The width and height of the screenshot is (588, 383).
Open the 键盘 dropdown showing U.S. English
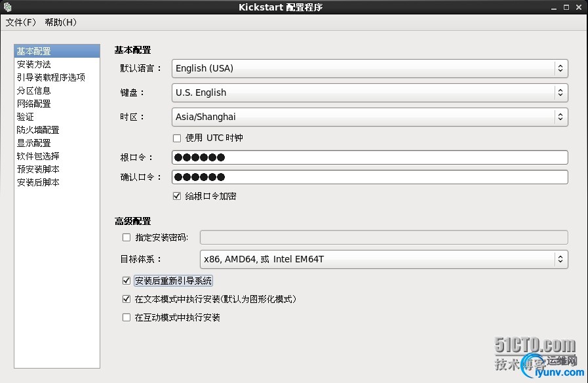(370, 92)
